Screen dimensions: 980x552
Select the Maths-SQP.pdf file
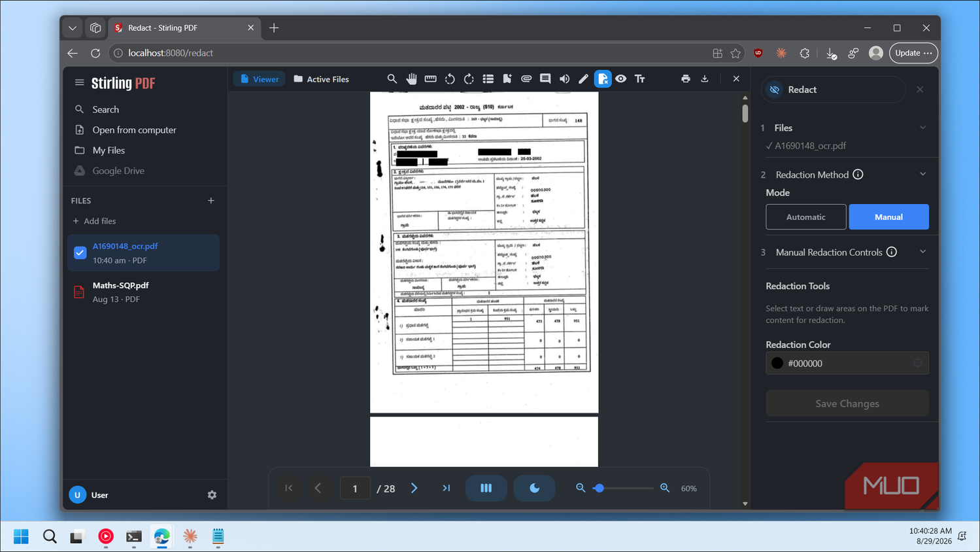(144, 292)
